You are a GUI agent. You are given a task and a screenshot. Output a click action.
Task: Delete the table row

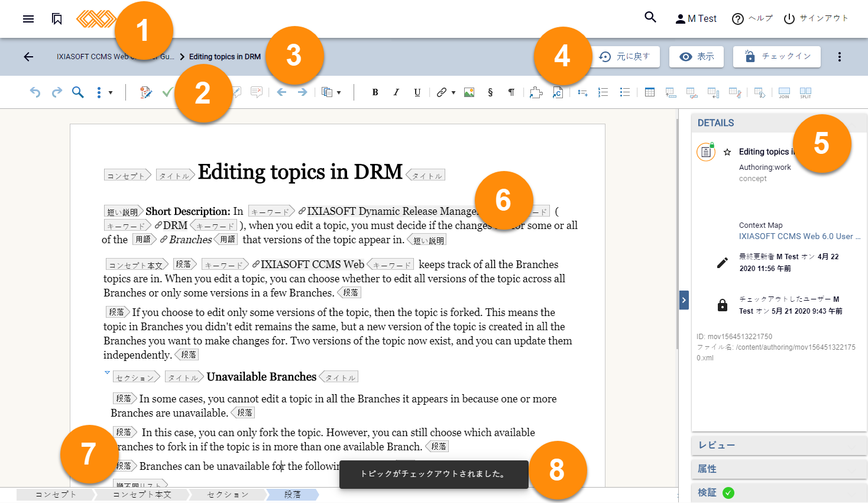pyautogui.click(x=692, y=92)
